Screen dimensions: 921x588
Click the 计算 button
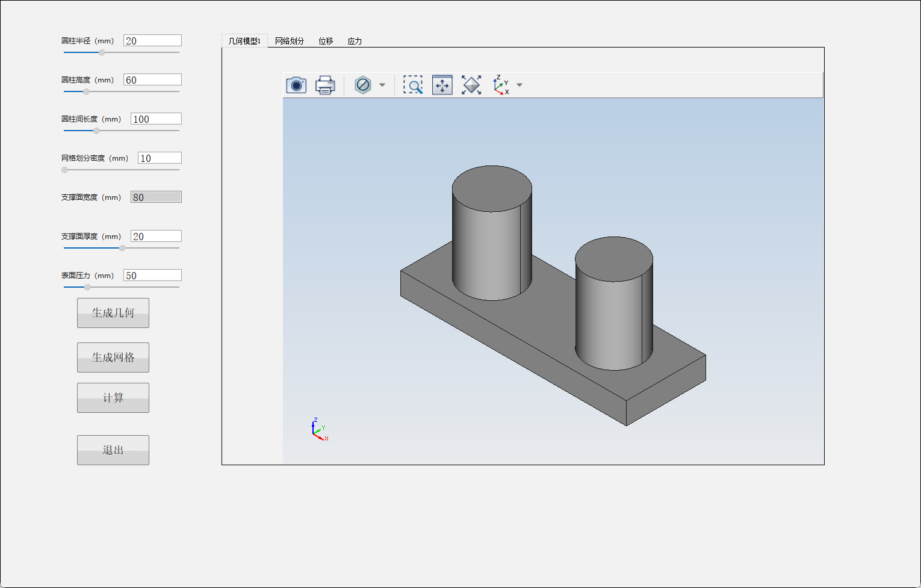pos(113,398)
